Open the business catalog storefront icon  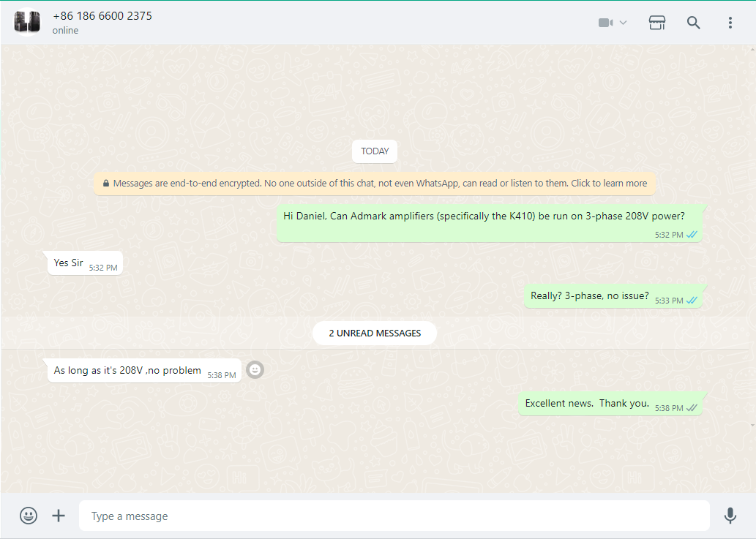point(657,23)
